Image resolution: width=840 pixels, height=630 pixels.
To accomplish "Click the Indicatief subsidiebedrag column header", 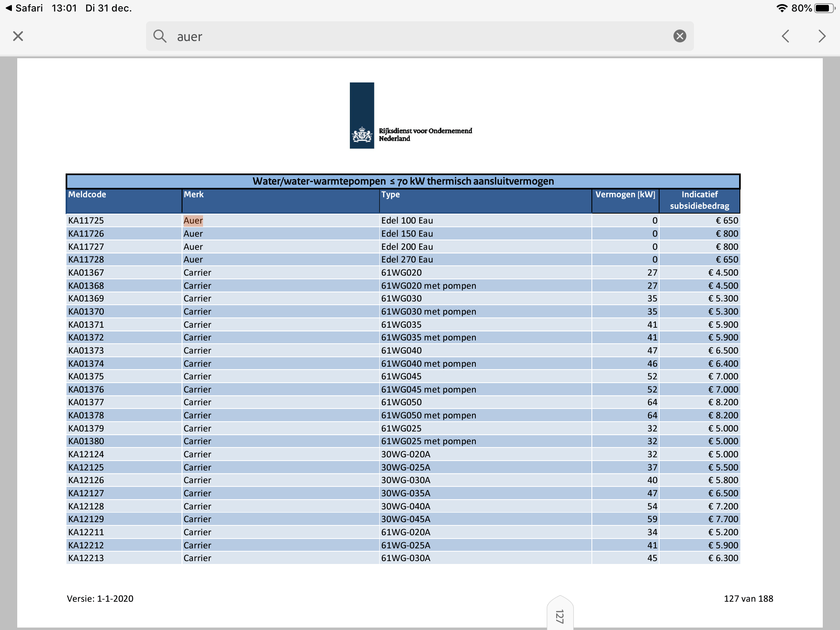I will (x=699, y=200).
